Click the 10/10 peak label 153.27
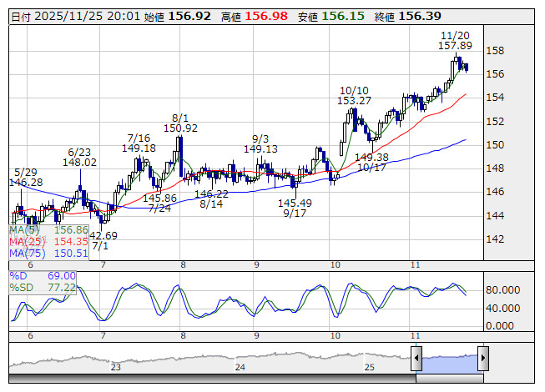This screenshot has width=545, height=392. click(x=354, y=101)
